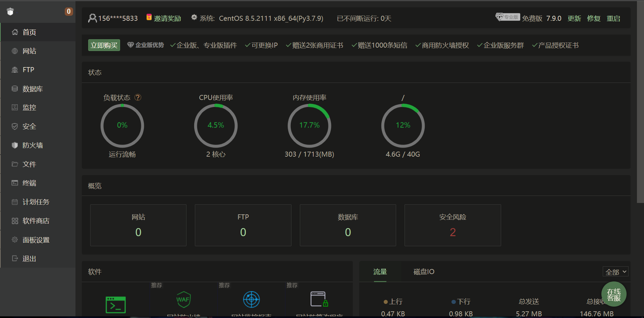This screenshot has height=318, width=644.
Task: Click the disk usage 12% gauge
Action: [x=403, y=125]
